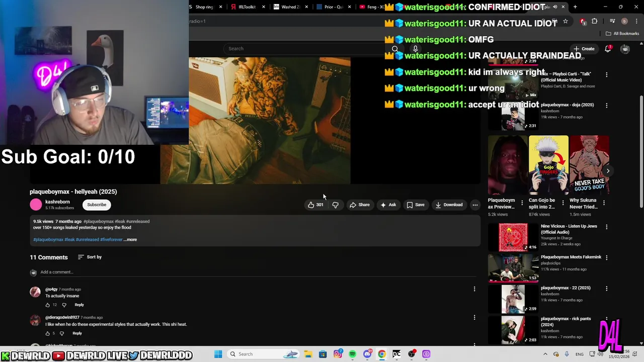
Task: Open Discord from the taskbar
Action: click(x=367, y=354)
